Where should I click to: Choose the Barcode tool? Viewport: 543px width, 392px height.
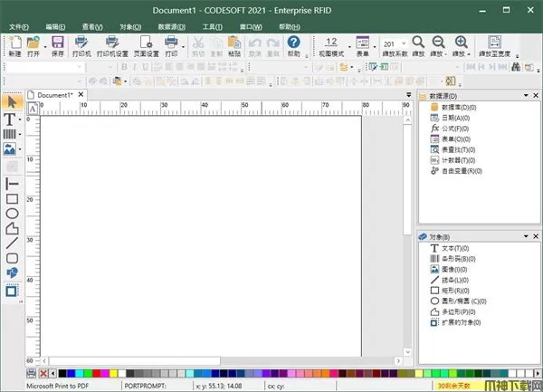tap(10, 134)
